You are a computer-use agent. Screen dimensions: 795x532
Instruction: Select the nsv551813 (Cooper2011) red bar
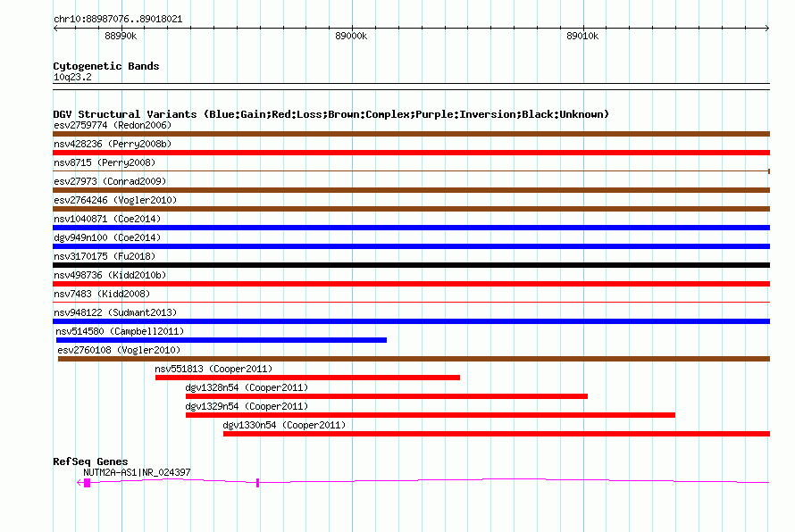click(307, 378)
